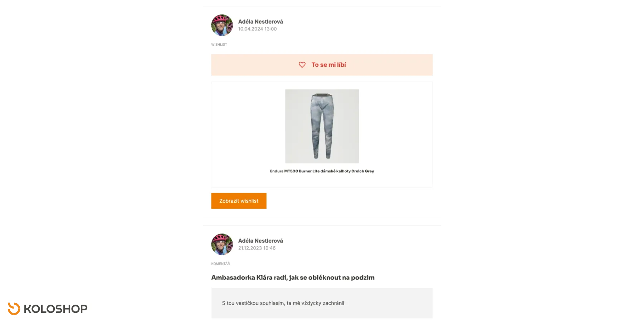Click Adéla Nestlerová's avatar in the wishlist post
This screenshot has width=644, height=320.
[222, 25]
